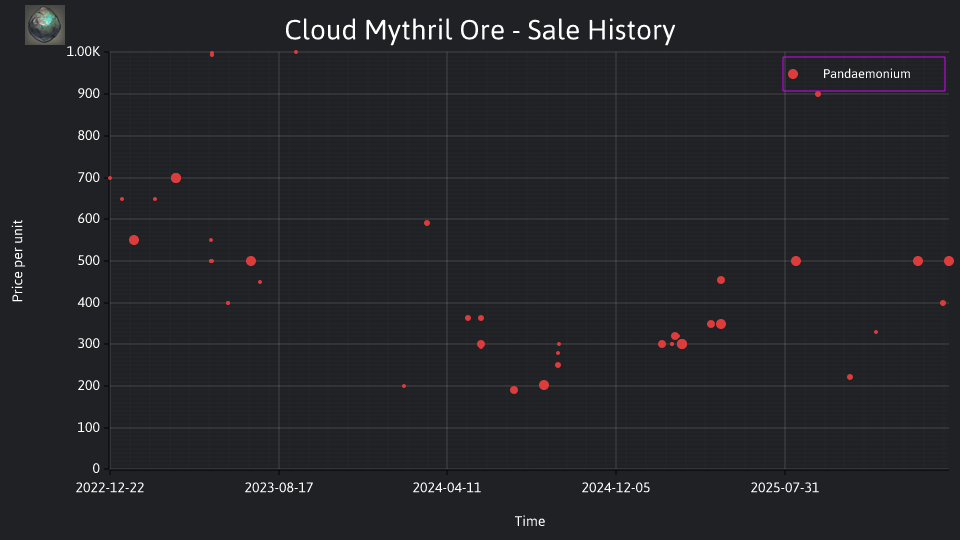Click the small 330 price data point
The width and height of the screenshot is (960, 540).
[x=876, y=332]
